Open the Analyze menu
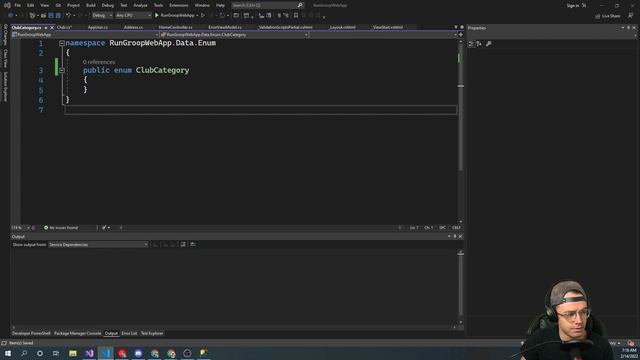The image size is (640, 360). coord(140,5)
